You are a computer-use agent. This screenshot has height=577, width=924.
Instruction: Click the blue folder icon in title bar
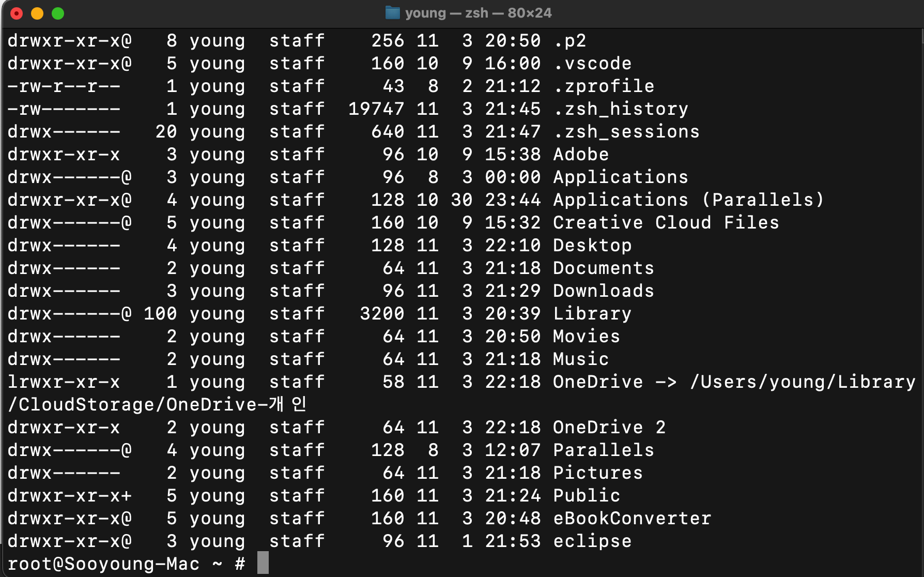393,13
